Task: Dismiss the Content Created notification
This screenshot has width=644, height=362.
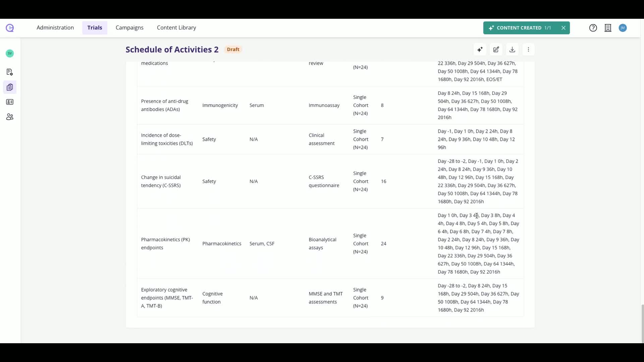Action: click(x=563, y=28)
